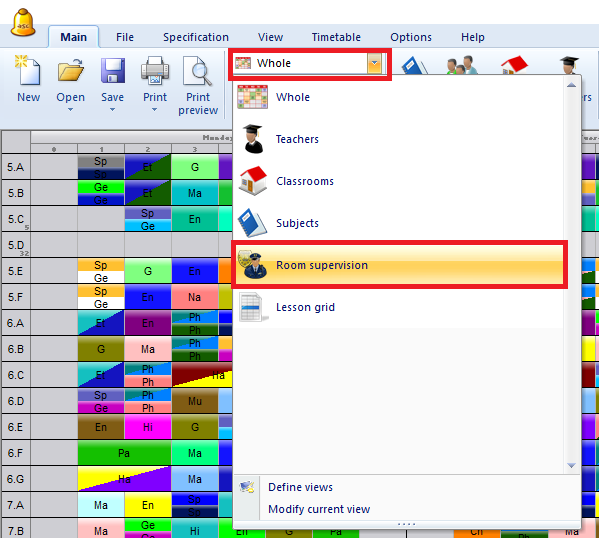Click the dropdown list scroll down arrow
This screenshot has width=599, height=538.
[x=571, y=465]
